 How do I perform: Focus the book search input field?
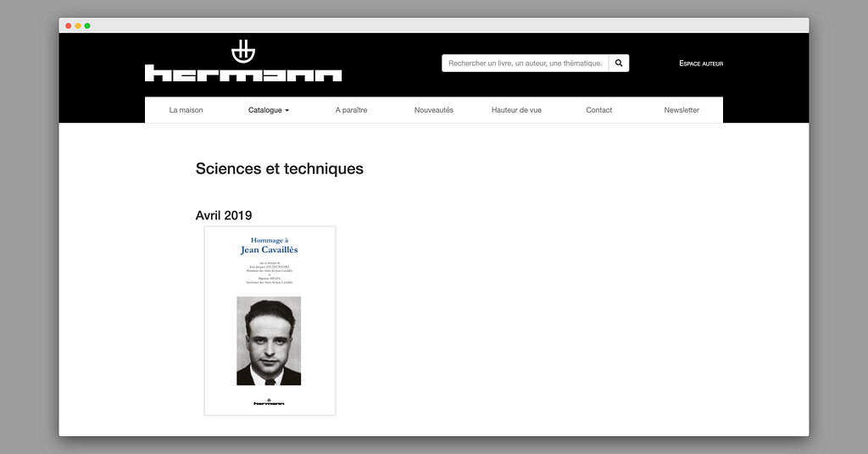point(525,63)
